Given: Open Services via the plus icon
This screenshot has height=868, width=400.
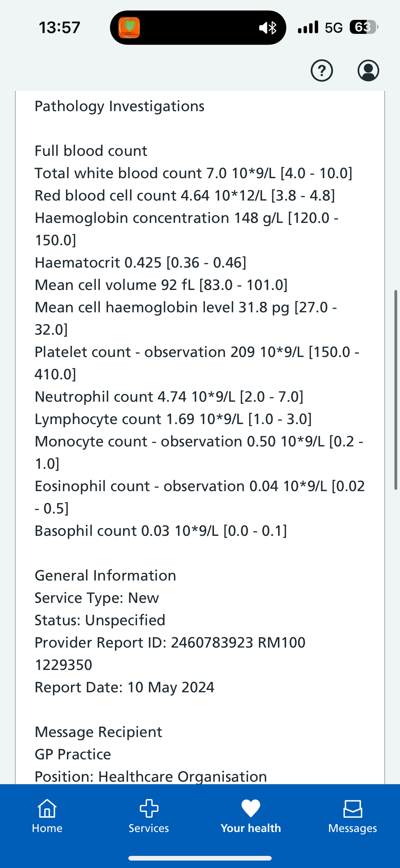Looking at the screenshot, I should click(x=149, y=809).
